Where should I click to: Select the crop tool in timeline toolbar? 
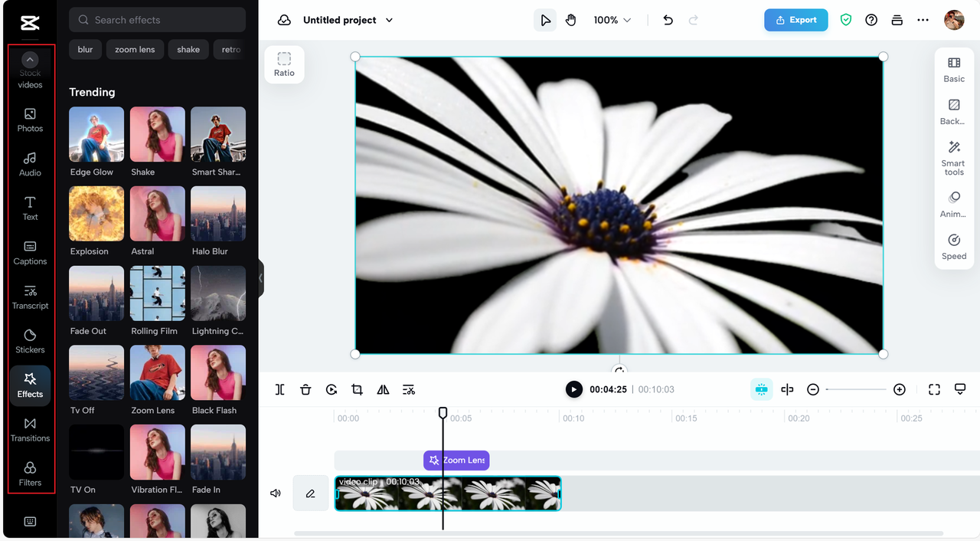357,389
